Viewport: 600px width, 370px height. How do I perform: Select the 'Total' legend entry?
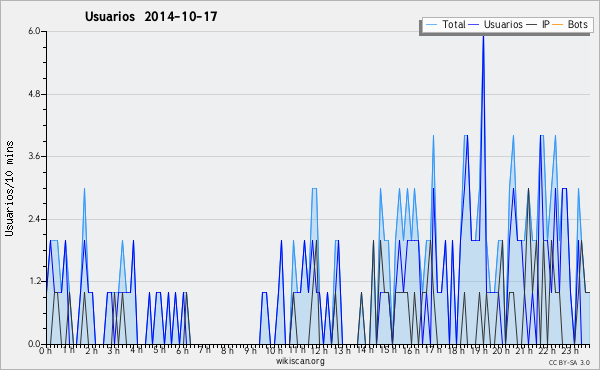coord(453,24)
